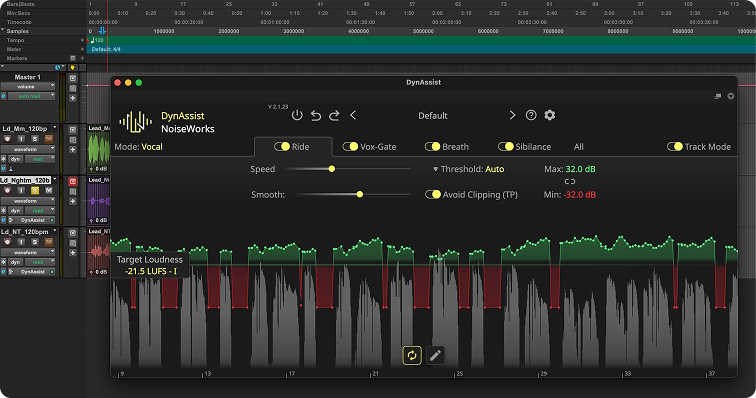Switch to the Ride tab

pos(293,147)
